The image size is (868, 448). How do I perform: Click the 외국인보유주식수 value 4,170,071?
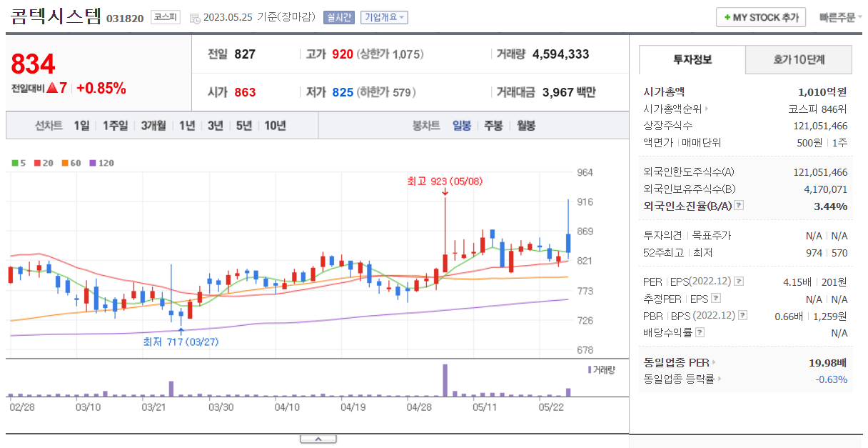tap(826, 189)
